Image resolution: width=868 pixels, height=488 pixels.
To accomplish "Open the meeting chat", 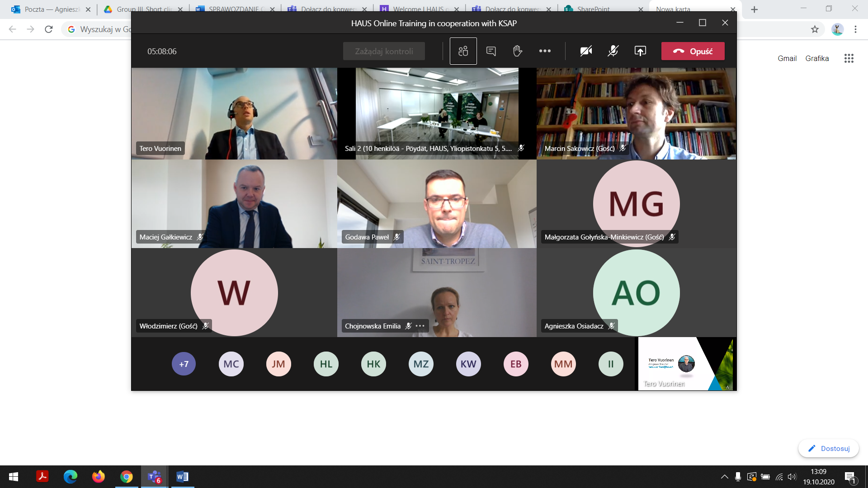I will (x=491, y=51).
